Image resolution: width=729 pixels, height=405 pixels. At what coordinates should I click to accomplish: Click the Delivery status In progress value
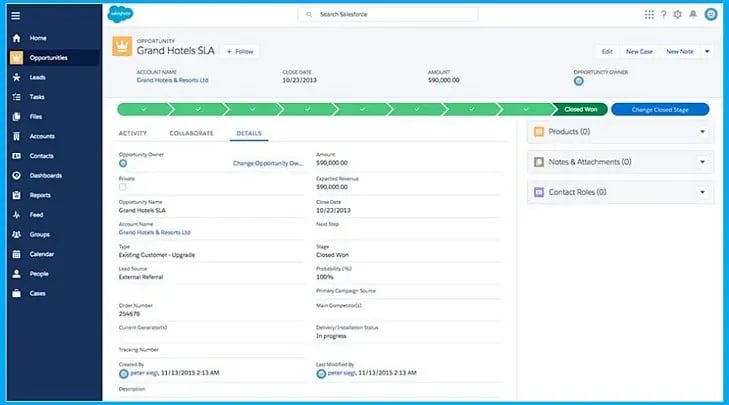[x=331, y=336]
